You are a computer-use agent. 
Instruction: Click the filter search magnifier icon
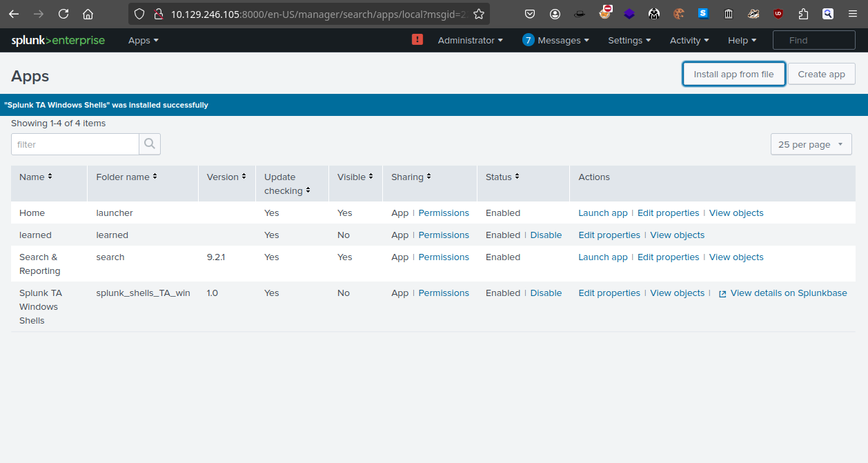[150, 144]
